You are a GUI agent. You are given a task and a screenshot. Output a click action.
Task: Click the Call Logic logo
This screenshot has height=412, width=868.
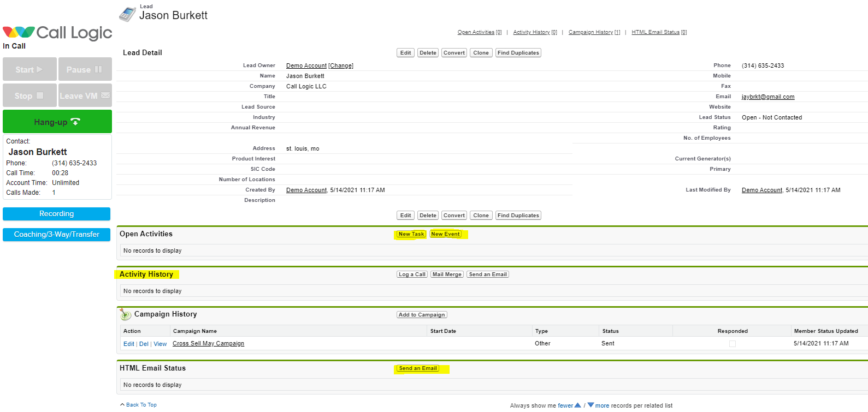[57, 33]
